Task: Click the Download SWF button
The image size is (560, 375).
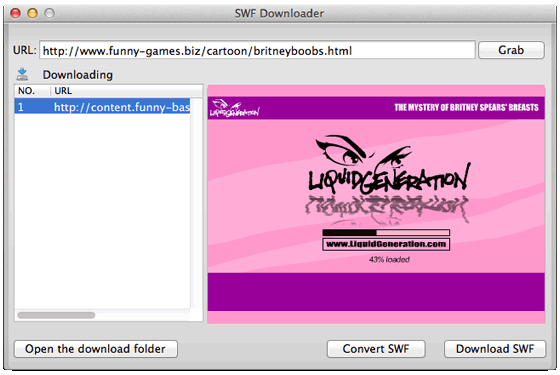Action: tap(495, 349)
